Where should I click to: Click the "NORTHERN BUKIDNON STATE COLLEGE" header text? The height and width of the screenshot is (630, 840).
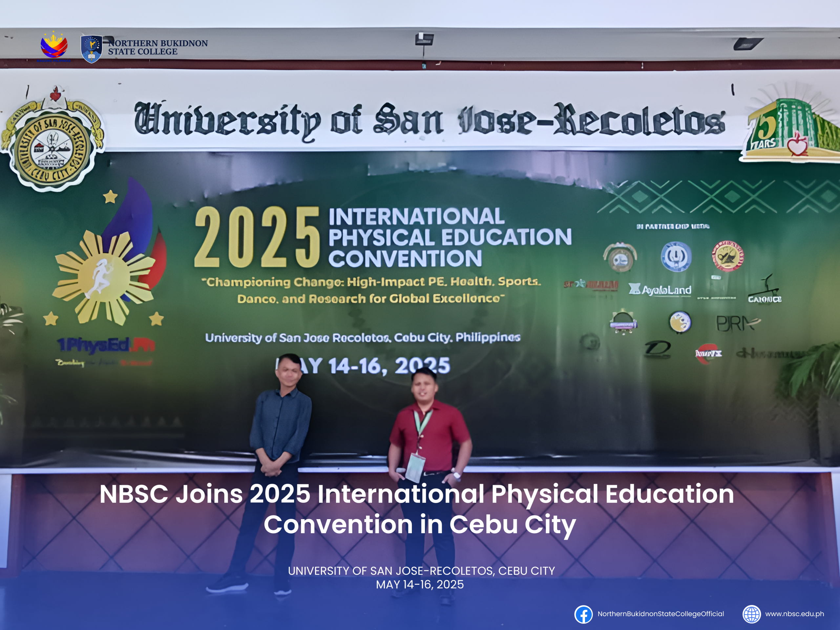pos(157,48)
